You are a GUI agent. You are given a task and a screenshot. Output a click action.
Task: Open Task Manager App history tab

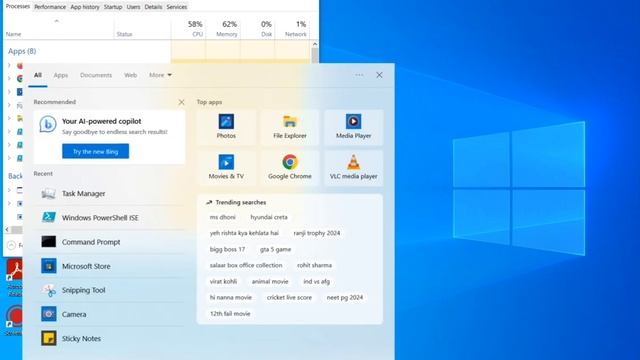tap(85, 7)
